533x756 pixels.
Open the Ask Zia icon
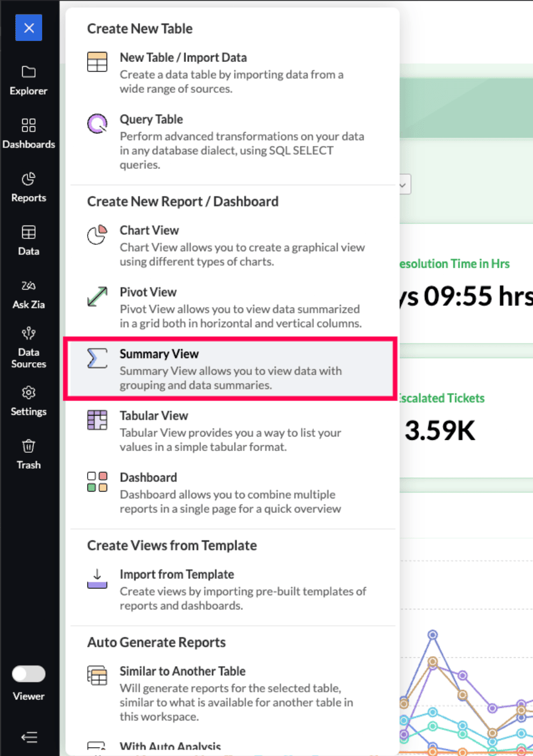pos(29,286)
